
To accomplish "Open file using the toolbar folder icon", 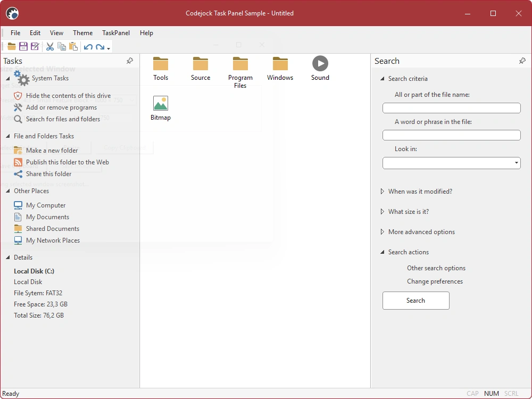I will point(12,46).
